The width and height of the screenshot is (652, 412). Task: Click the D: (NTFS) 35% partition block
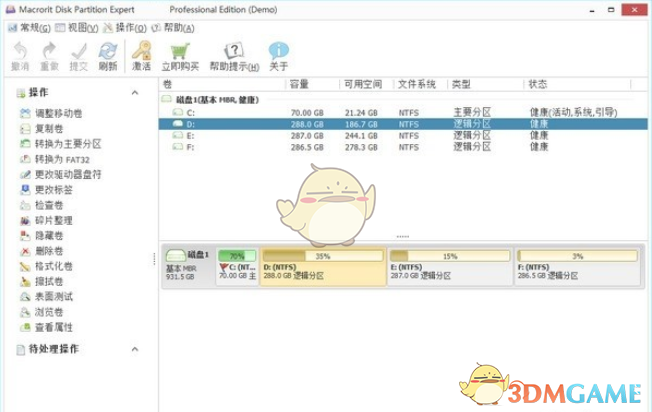(323, 266)
